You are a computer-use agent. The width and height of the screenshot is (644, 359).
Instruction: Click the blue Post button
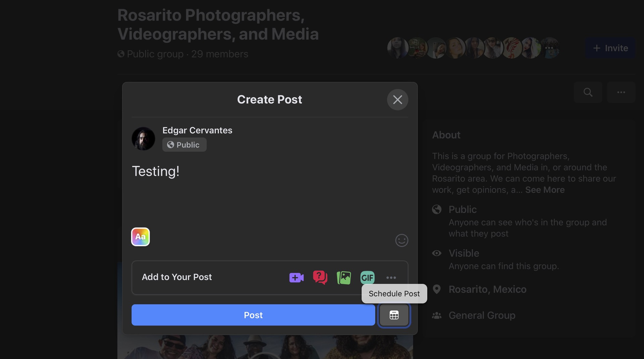tap(253, 315)
